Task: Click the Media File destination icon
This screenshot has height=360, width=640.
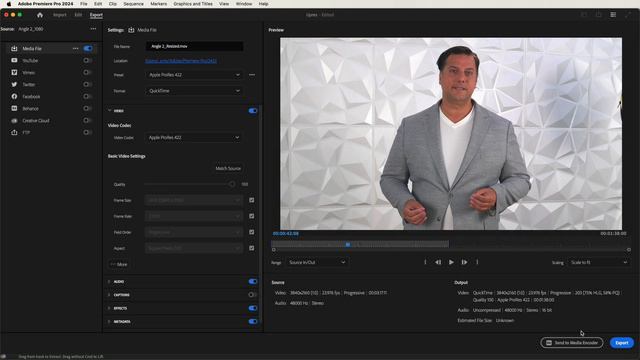Action: tap(14, 49)
